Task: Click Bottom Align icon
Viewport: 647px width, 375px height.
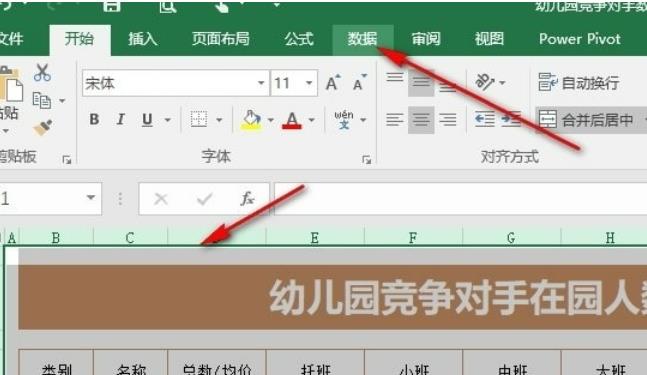Action: [x=447, y=87]
